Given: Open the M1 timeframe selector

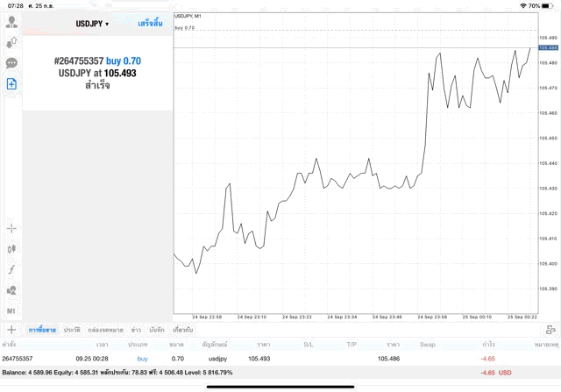Looking at the screenshot, I should click(11, 311).
